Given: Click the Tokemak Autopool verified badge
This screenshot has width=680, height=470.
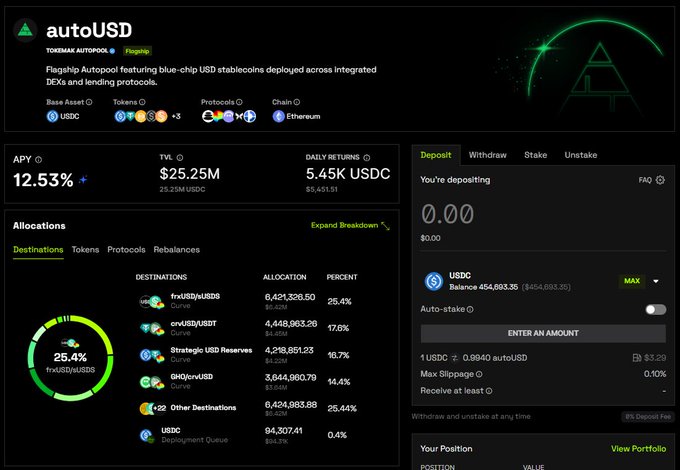Looking at the screenshot, I should 112,50.
